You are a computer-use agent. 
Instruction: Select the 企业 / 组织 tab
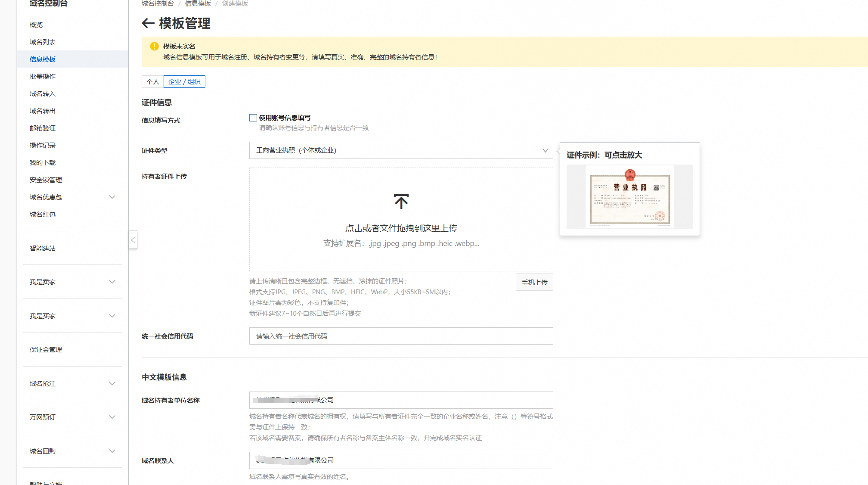(x=184, y=82)
